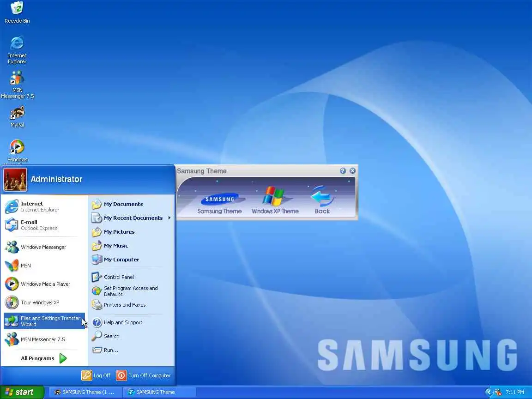Select the Internet Explorer desktop icon
Screen dimensions: 532x399
click(x=17, y=50)
